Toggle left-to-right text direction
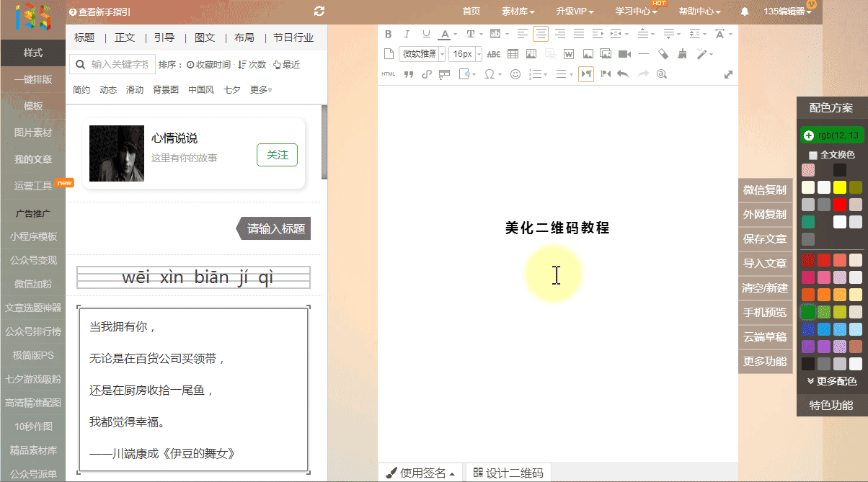The image size is (868, 482). pyautogui.click(x=586, y=74)
